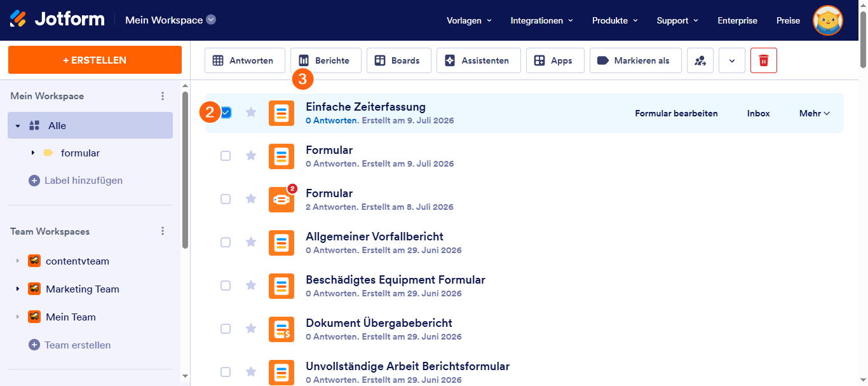Image resolution: width=868 pixels, height=386 pixels.
Task: Click the contentvteam team icon
Action: coord(34,261)
